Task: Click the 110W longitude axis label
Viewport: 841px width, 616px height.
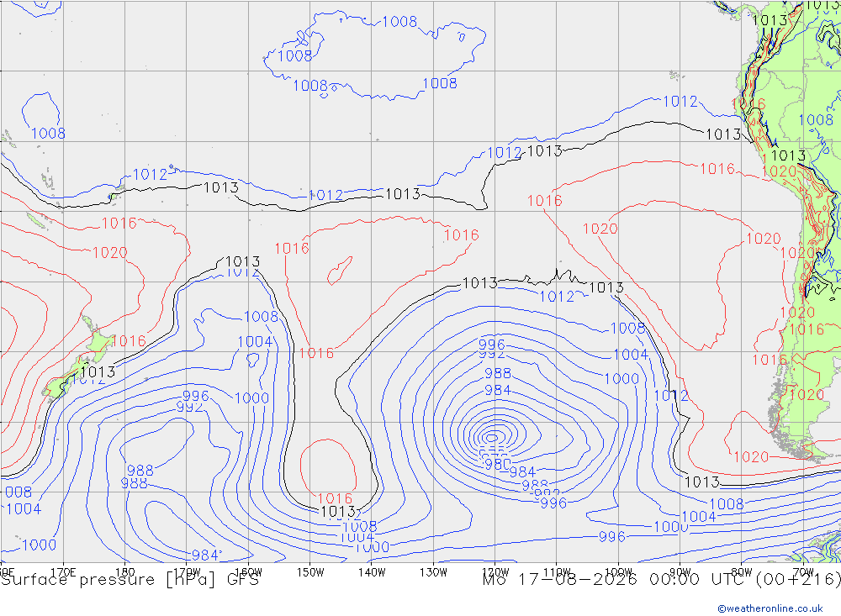Action: (557, 572)
